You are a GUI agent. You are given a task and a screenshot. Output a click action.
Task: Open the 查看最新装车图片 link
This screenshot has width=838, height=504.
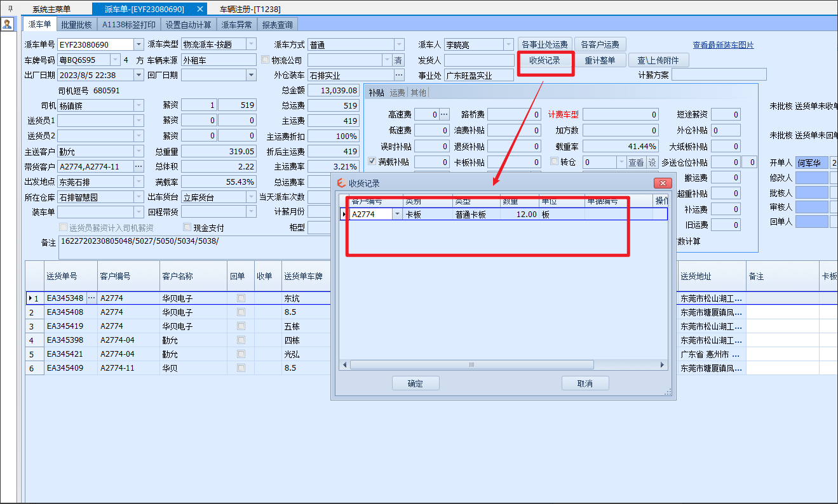coord(723,45)
